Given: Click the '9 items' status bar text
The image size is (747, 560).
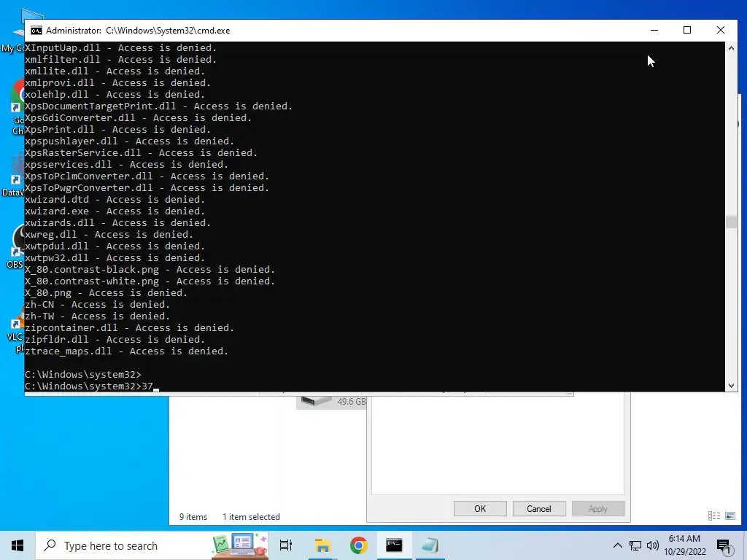Looking at the screenshot, I should pyautogui.click(x=193, y=517).
